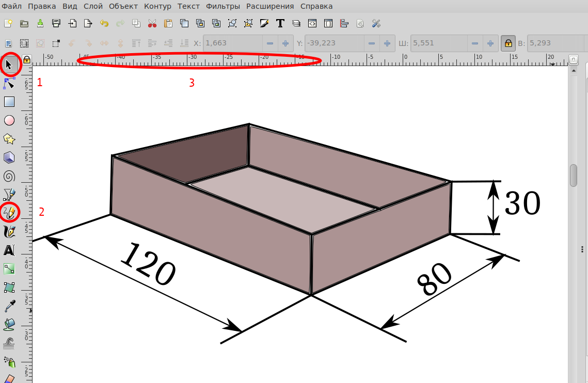588x383 pixels.
Task: Open an existing file via folder icon
Action: [x=24, y=24]
